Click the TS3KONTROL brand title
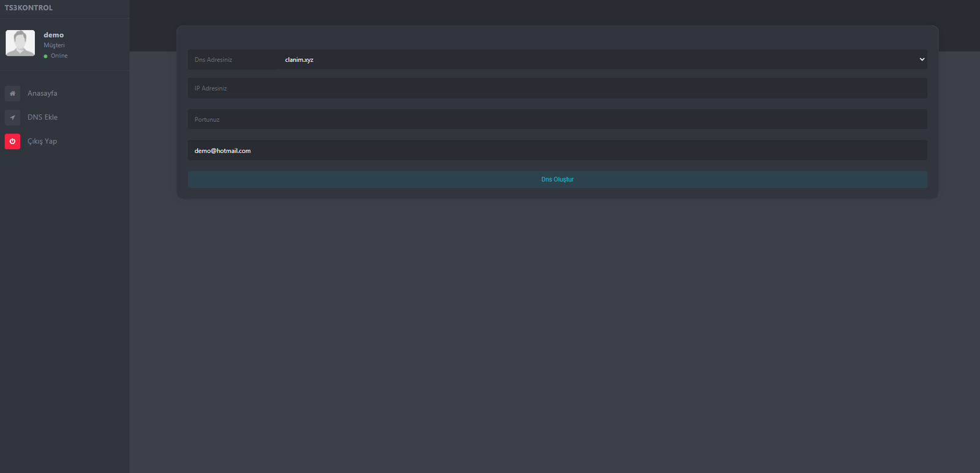Viewport: 980px width, 473px height. [29, 8]
